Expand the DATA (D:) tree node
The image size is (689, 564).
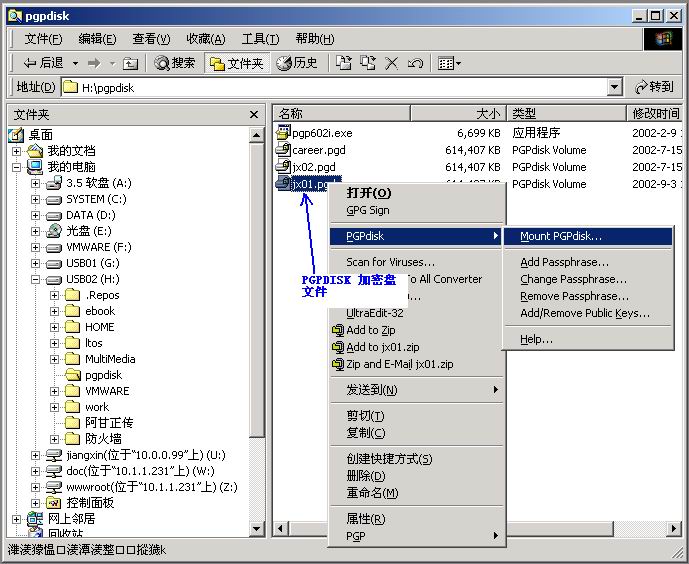point(36,215)
